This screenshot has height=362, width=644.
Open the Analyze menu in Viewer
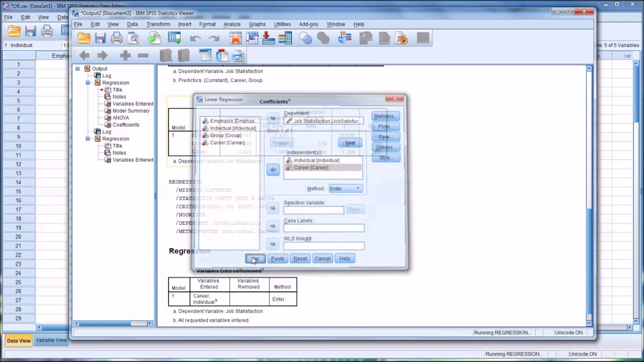[232, 24]
